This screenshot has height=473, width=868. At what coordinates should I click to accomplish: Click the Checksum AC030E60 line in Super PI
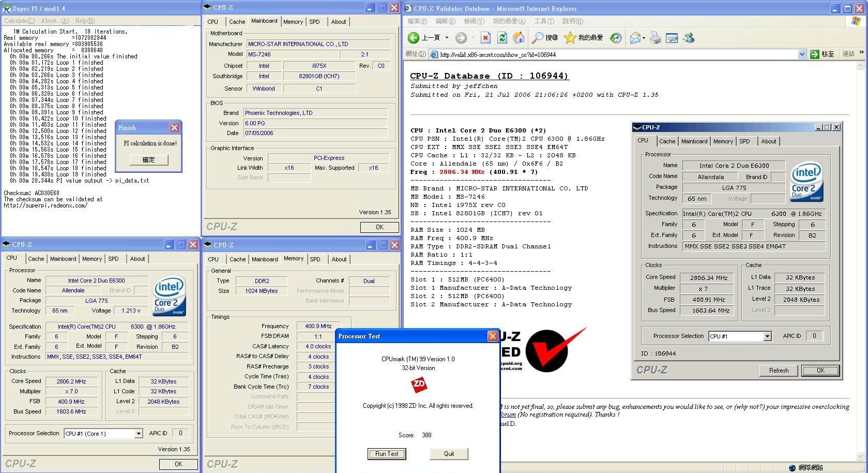click(x=32, y=193)
